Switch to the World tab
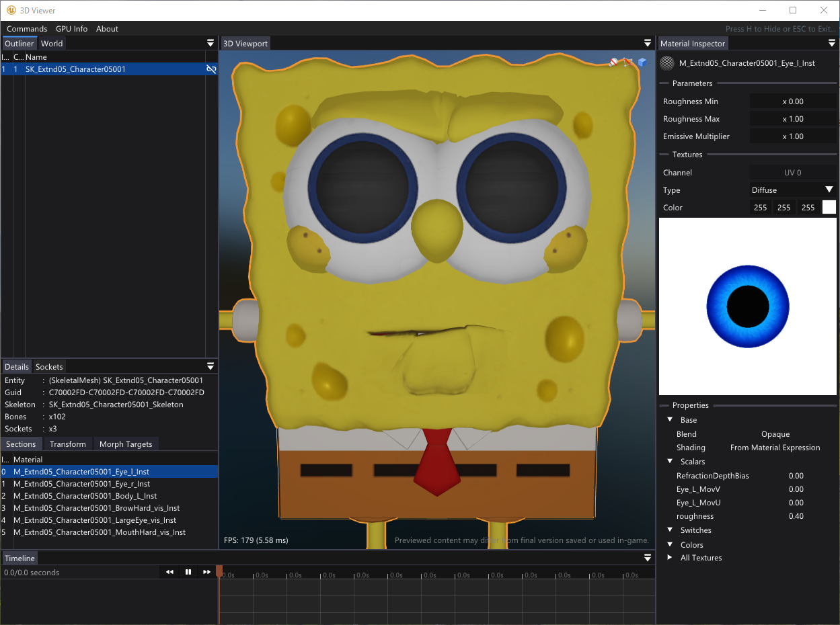Screen dimensions: 840x625 (x=52, y=44)
